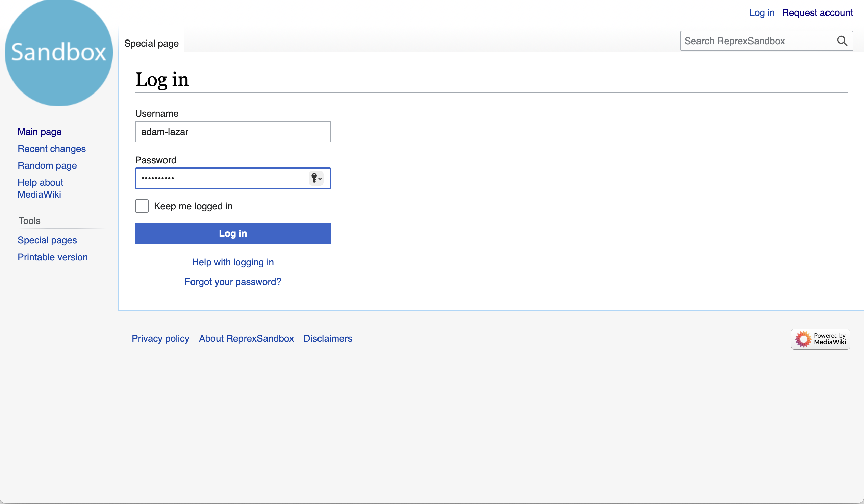The height and width of the screenshot is (504, 864).
Task: Click the search magnifier icon
Action: point(842,41)
